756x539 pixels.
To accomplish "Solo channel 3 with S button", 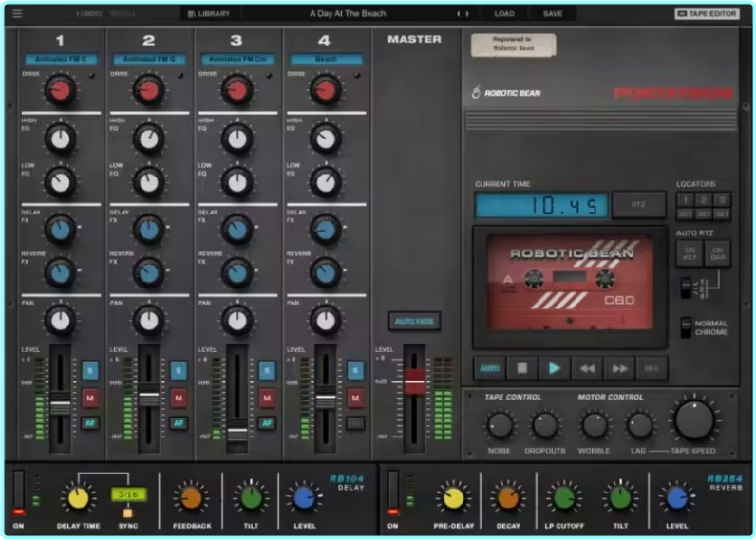I will click(x=267, y=370).
